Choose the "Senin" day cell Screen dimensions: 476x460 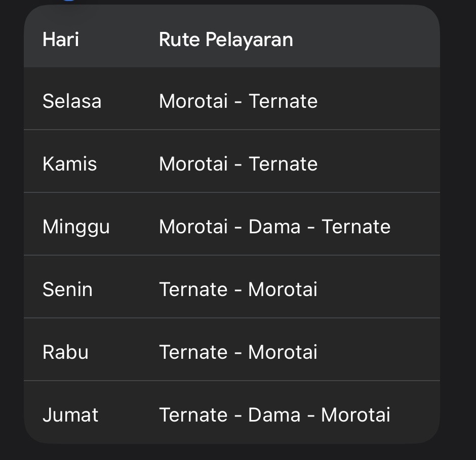(67, 289)
